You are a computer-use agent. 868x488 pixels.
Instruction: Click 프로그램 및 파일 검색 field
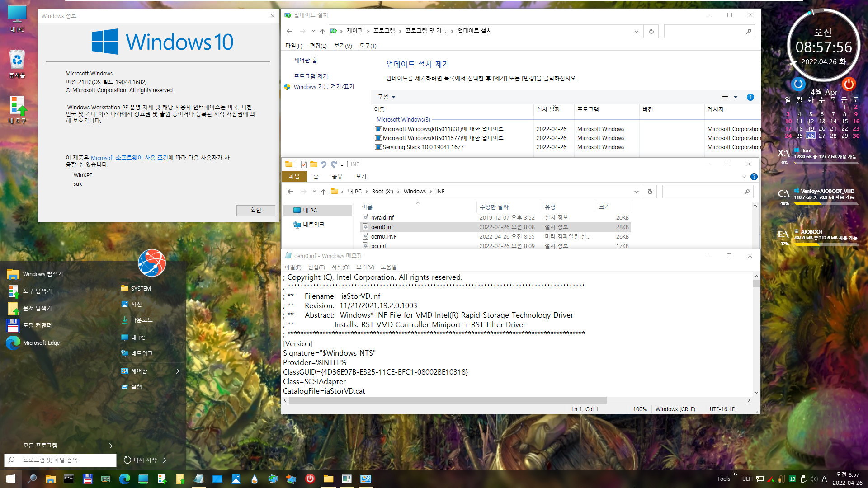(x=61, y=460)
